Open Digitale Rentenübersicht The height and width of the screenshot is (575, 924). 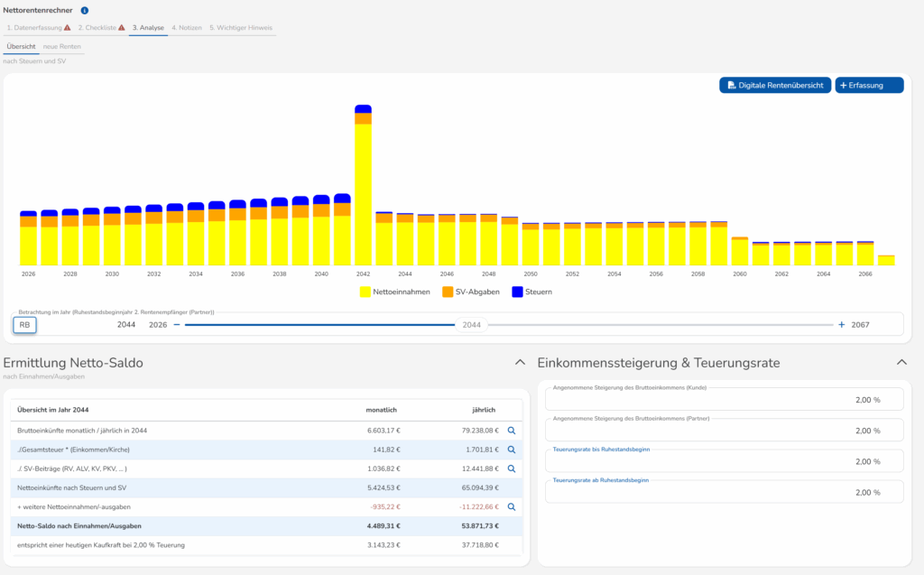coord(774,85)
